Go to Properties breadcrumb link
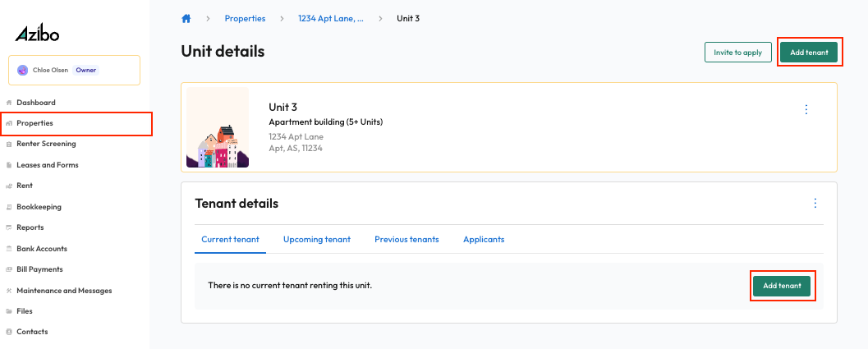This screenshot has width=868, height=349. point(246,18)
